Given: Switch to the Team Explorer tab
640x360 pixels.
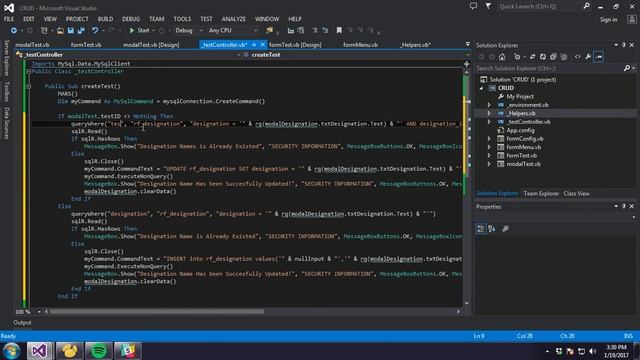Looking at the screenshot, I should pos(541,194).
